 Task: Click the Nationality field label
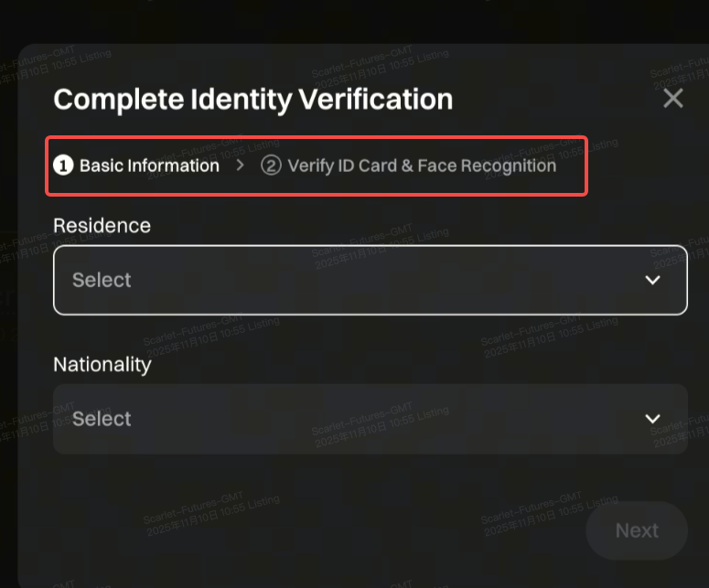(x=102, y=364)
